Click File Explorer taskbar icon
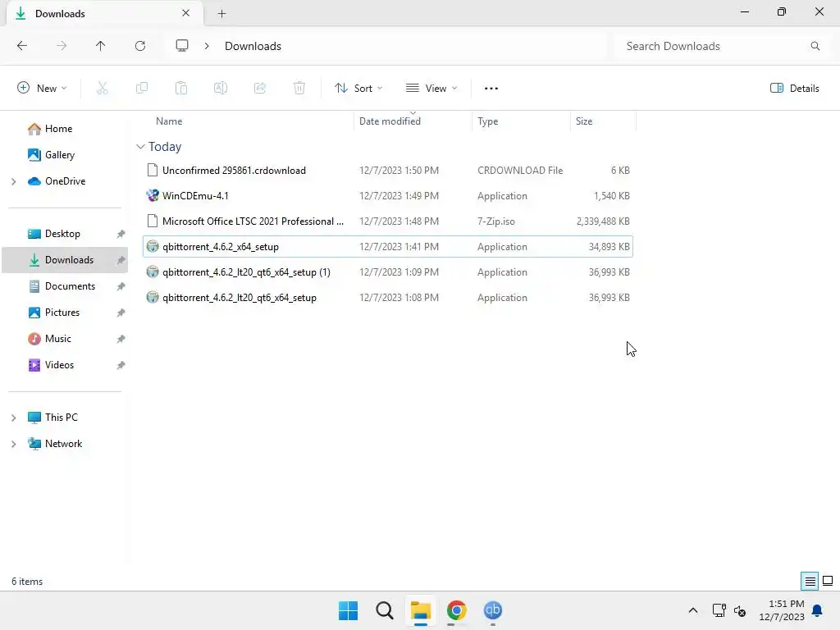Screen dimensions: 840x630 [421, 610]
